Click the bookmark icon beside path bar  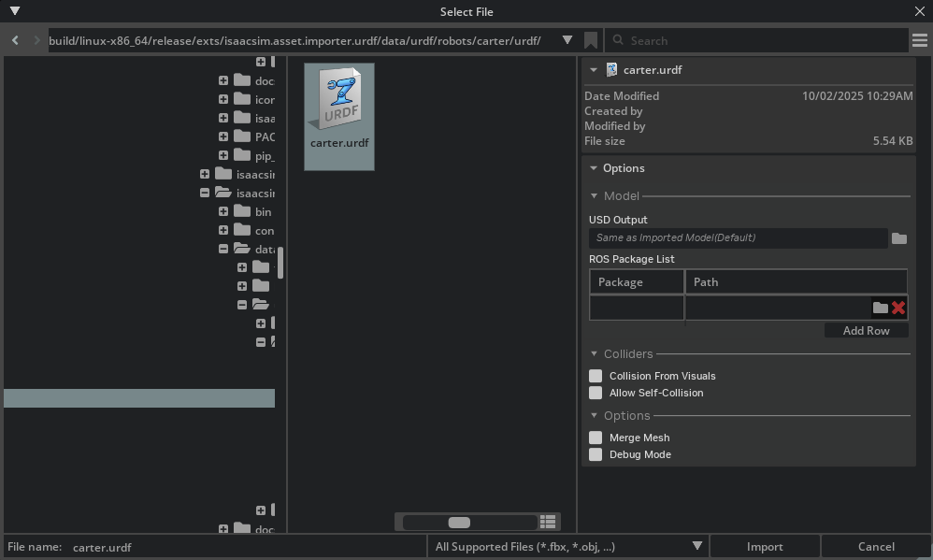point(591,40)
